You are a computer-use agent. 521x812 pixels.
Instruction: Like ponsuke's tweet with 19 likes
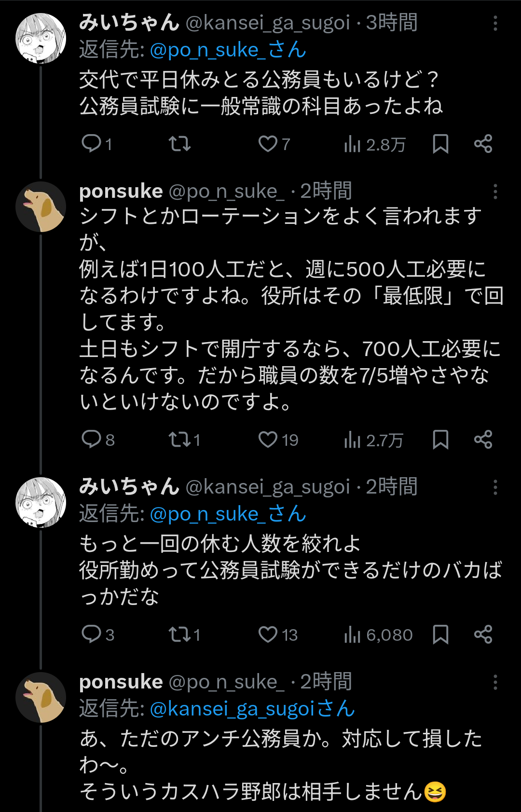[268, 440]
